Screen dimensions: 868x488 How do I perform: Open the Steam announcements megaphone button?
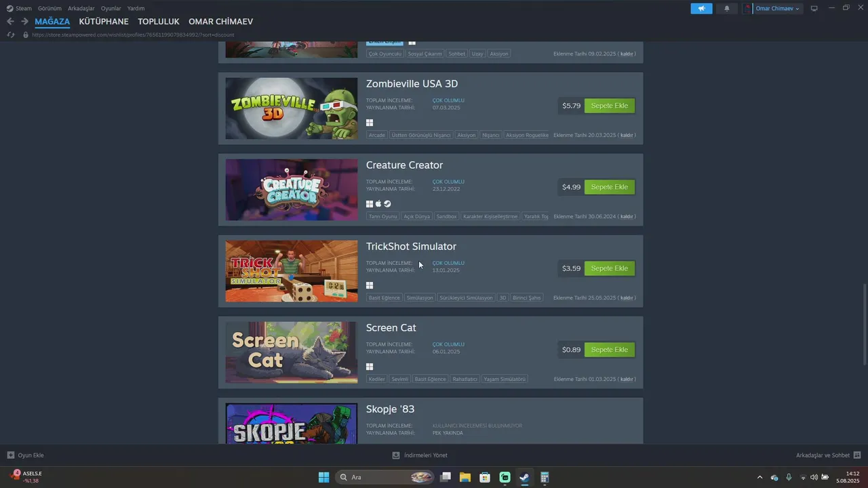701,9
